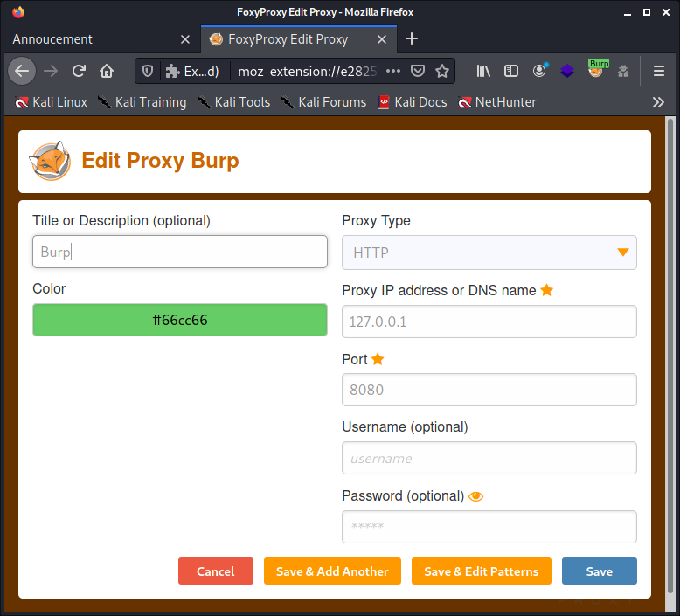Open NetHunter bookmark
This screenshot has height=616, width=680.
pos(497,102)
